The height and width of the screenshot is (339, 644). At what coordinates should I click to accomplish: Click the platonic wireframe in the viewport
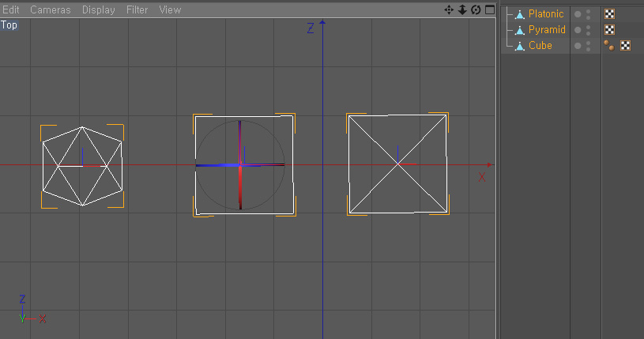point(82,166)
